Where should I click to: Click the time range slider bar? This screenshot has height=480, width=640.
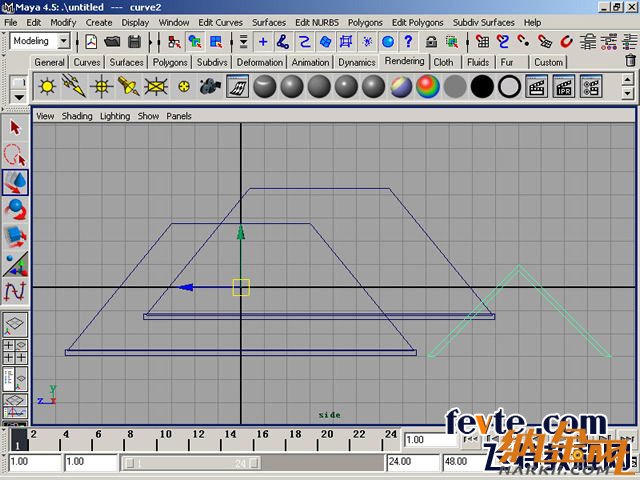pyautogui.click(x=250, y=463)
